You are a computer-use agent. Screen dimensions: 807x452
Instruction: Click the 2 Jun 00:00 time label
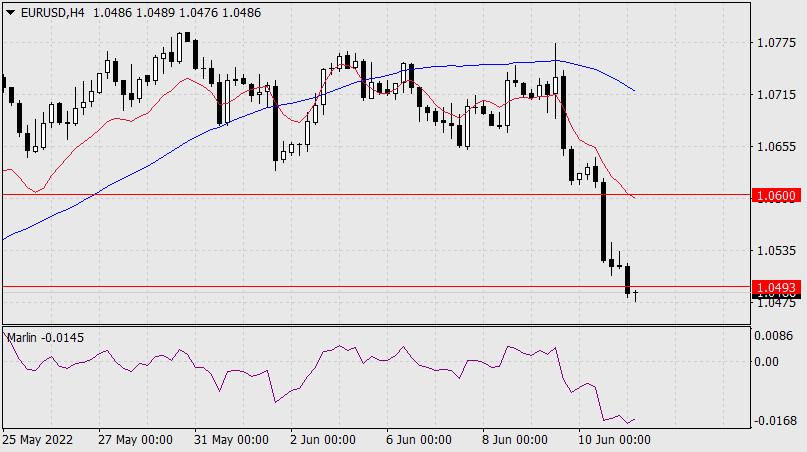coord(323,440)
